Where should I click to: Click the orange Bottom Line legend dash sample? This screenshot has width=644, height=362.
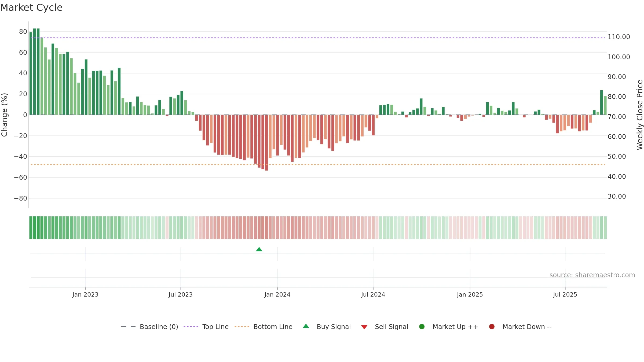[x=242, y=327]
